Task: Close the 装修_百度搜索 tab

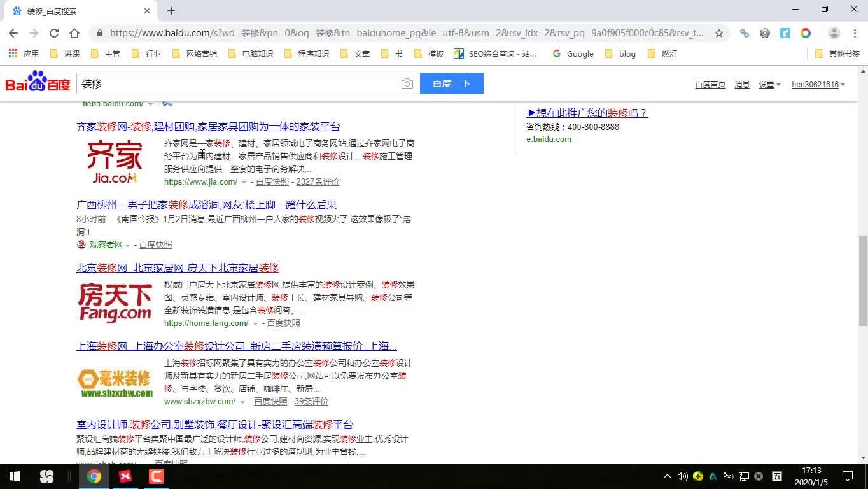Action: 147,11
